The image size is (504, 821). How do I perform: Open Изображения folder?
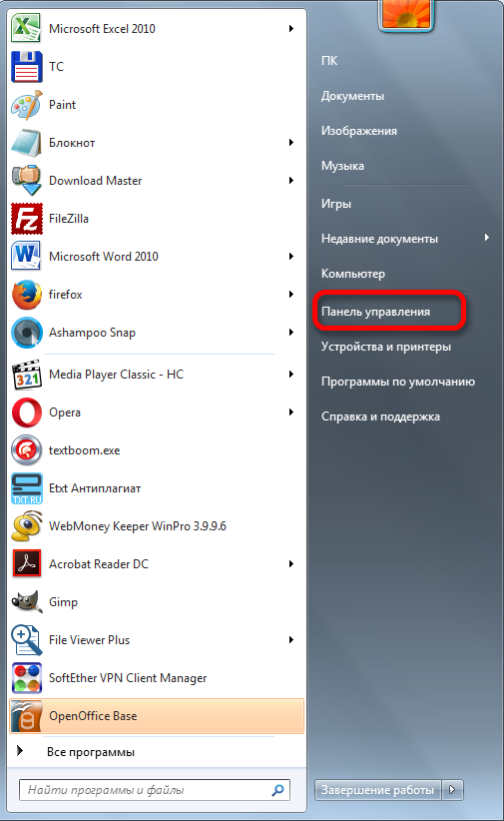[359, 131]
